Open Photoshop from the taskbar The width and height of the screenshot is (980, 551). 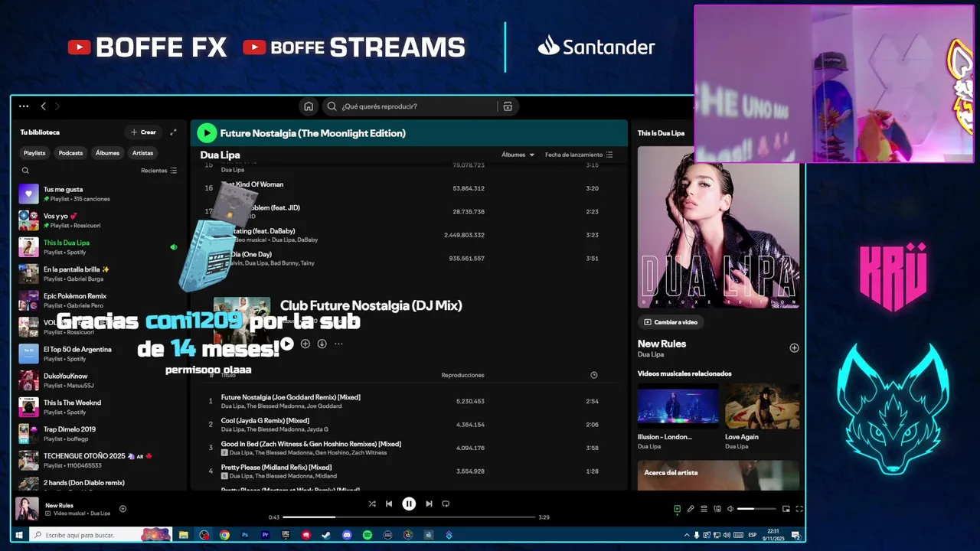coord(245,535)
